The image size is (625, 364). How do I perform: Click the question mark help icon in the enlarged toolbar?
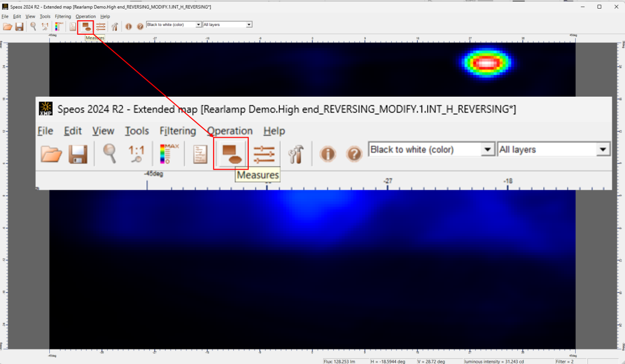(354, 154)
